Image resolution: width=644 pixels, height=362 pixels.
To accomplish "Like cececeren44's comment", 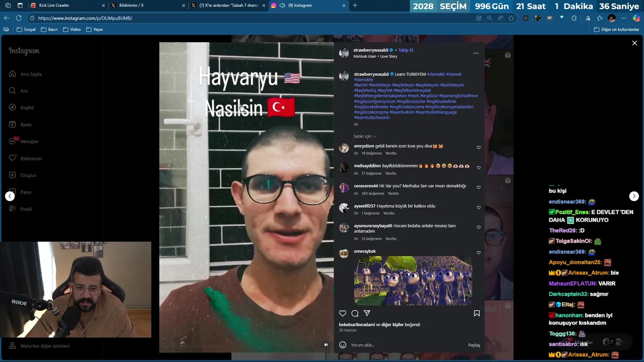I will [478, 188].
